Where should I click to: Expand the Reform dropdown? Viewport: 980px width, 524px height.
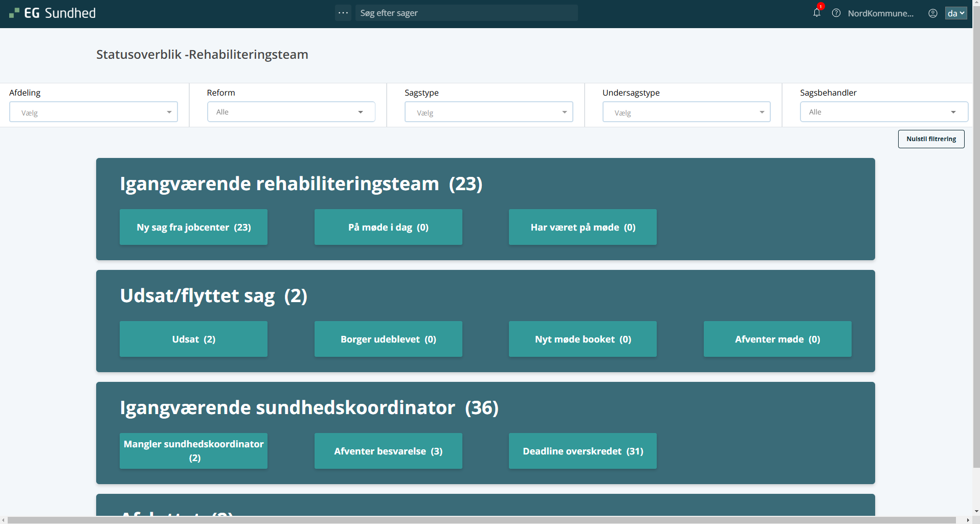click(x=291, y=112)
